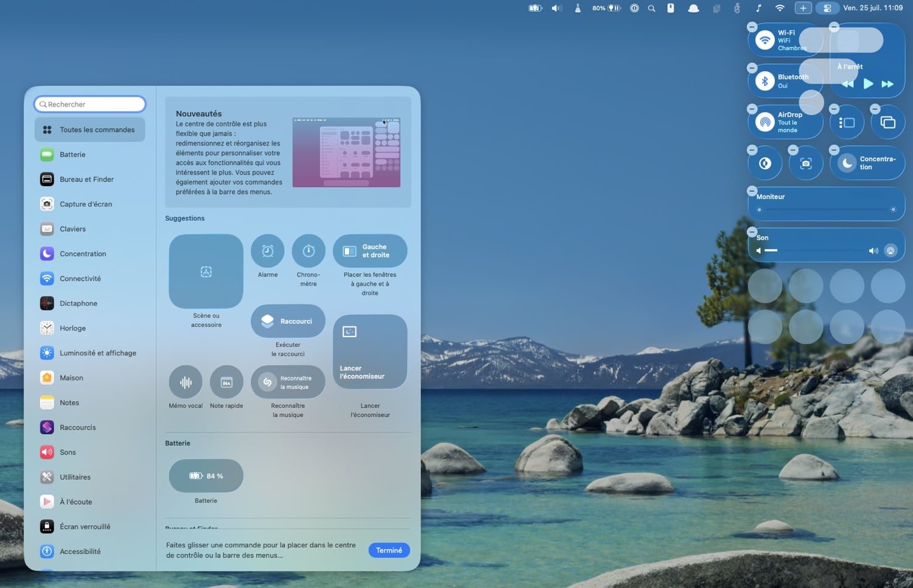Open Spotlight magnifier in the menu bar
Viewport: 913px width, 588px height.
pos(651,9)
